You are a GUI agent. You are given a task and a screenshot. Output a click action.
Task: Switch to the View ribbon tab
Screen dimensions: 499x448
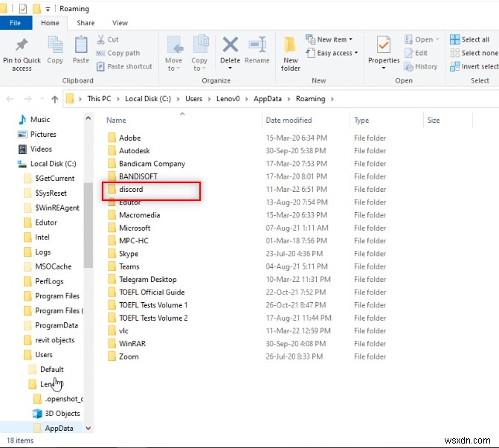(120, 23)
